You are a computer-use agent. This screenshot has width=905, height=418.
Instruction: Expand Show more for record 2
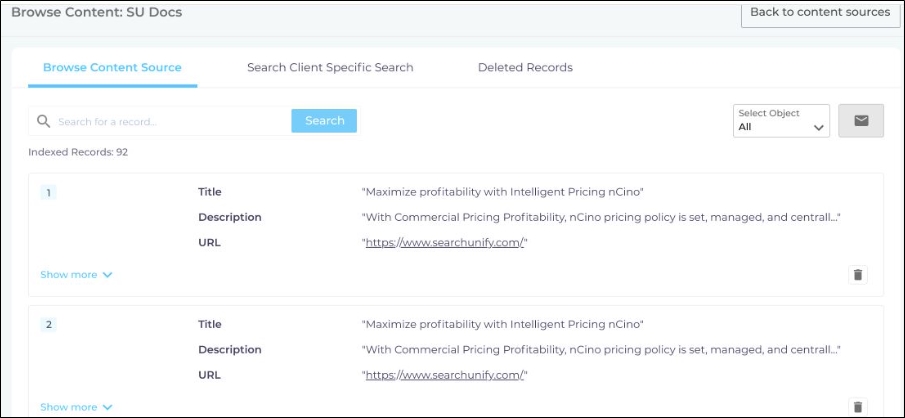tap(76, 407)
